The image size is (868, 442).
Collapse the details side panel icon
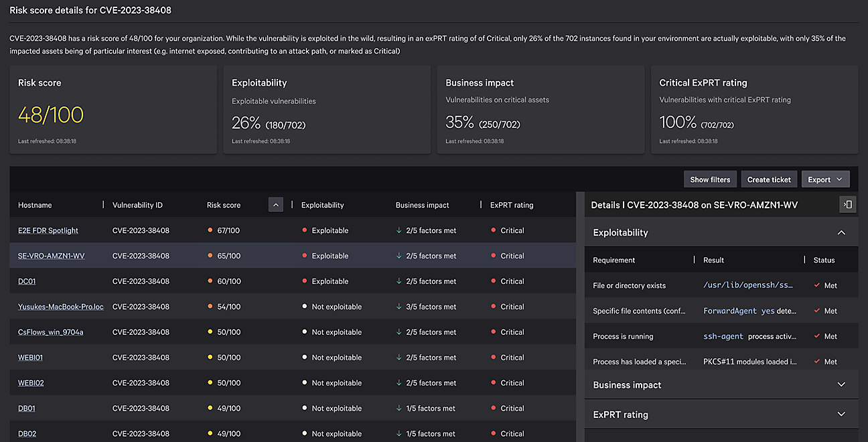(848, 205)
